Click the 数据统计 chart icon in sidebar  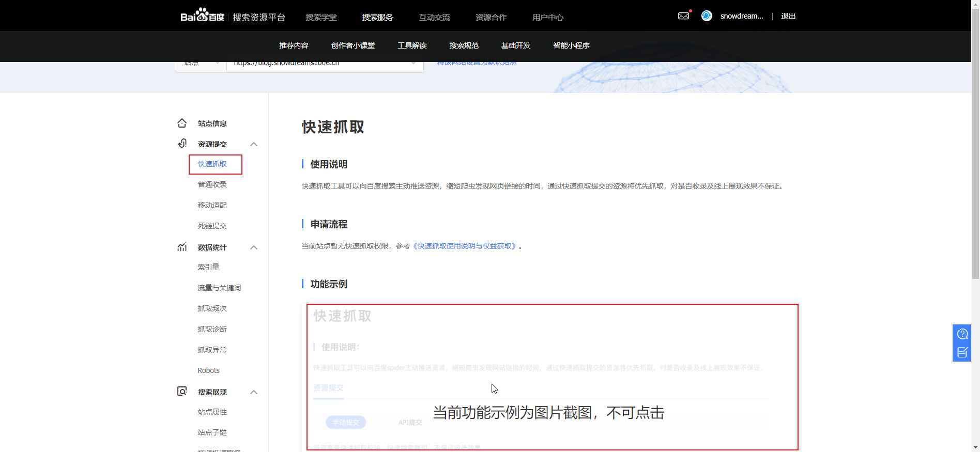pyautogui.click(x=182, y=247)
